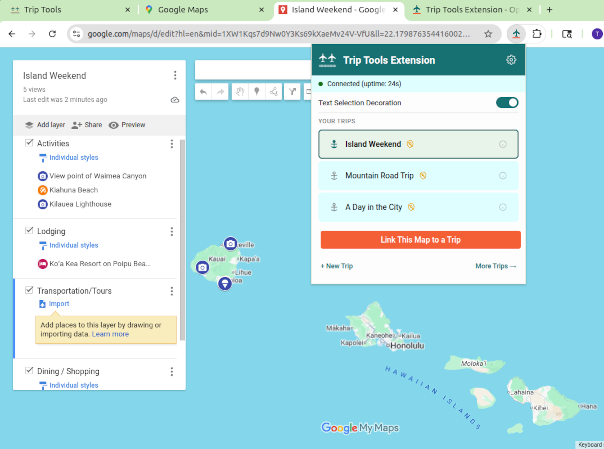Open Island Weekend map options menu
The width and height of the screenshot is (604, 449).
click(x=175, y=76)
